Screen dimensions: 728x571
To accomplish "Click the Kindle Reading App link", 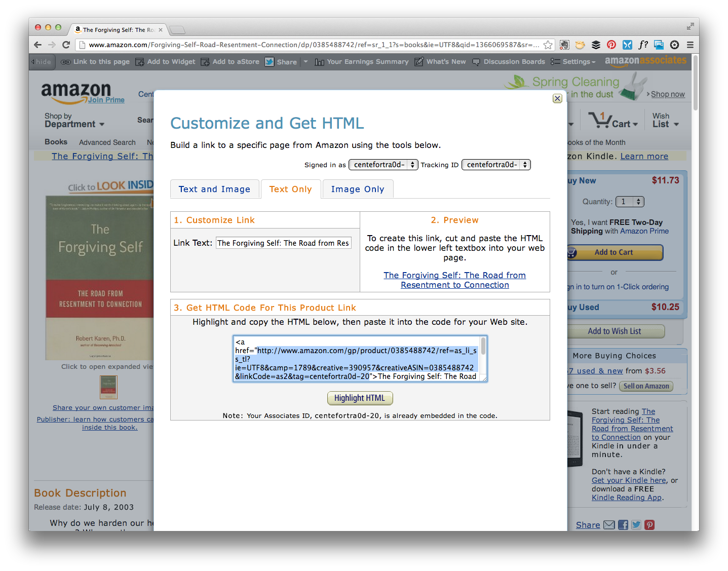I will click(x=627, y=498).
